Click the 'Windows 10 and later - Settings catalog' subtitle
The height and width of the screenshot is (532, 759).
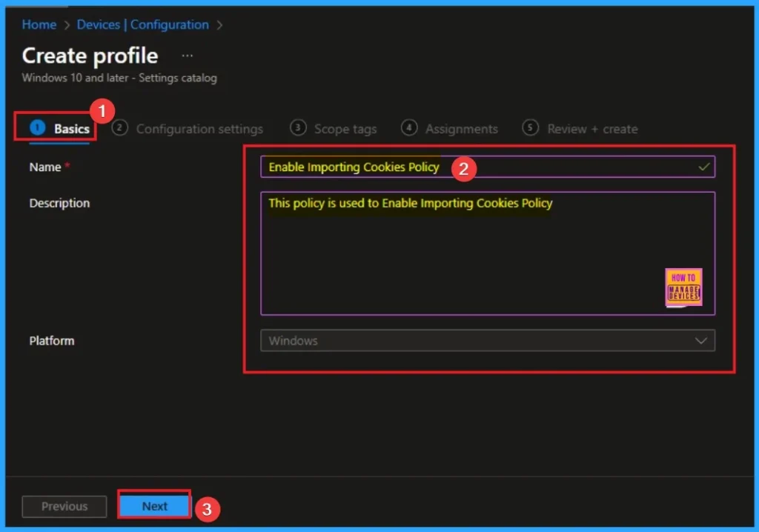coord(119,78)
